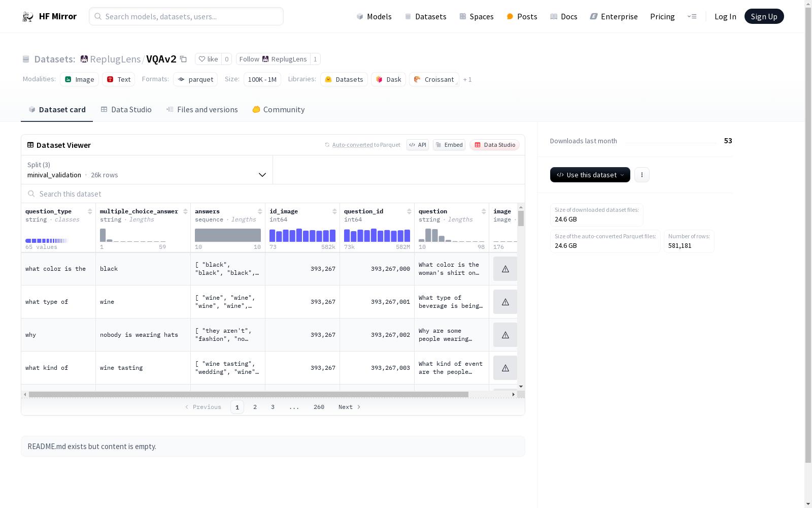Open the Enterprise page

coord(614,16)
